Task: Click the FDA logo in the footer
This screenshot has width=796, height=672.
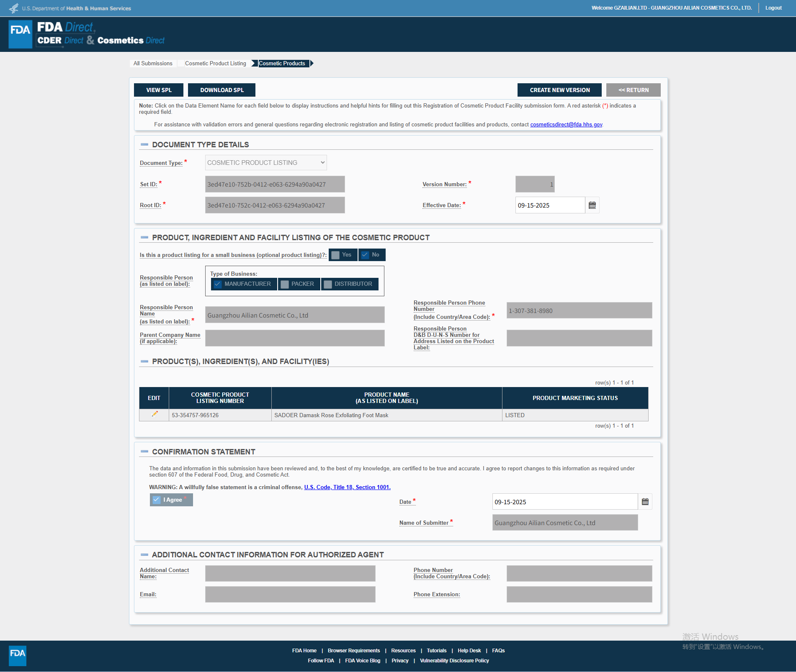Action: coord(18,655)
